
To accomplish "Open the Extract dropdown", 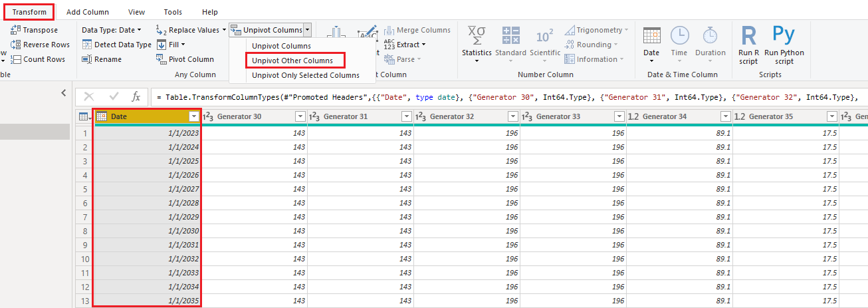I will (404, 45).
